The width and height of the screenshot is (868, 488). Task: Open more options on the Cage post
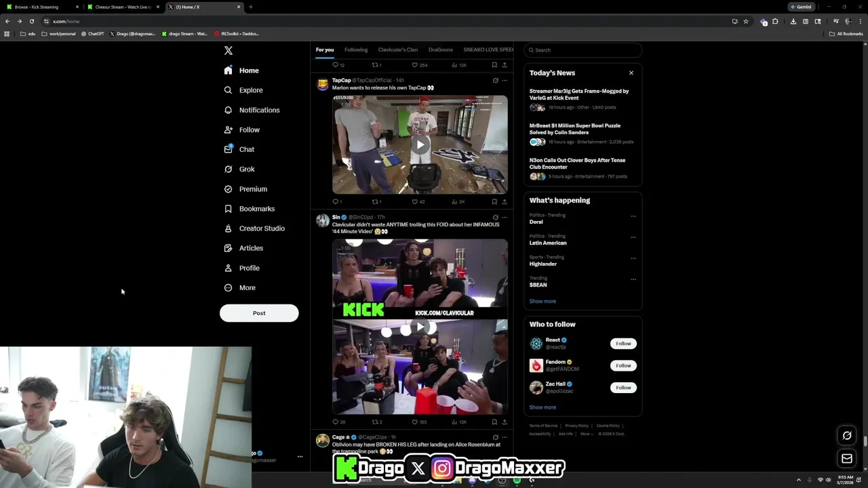[505, 437]
